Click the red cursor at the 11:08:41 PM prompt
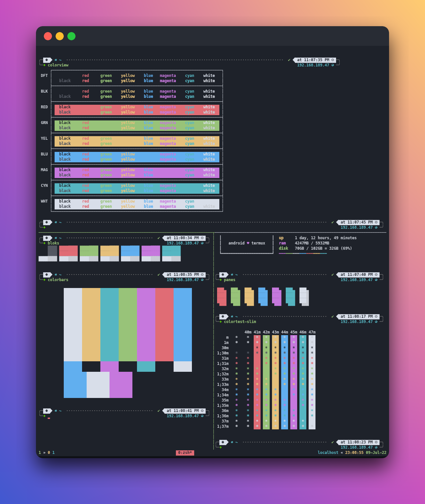Viewport: 425px width, 504px height. 49,418
